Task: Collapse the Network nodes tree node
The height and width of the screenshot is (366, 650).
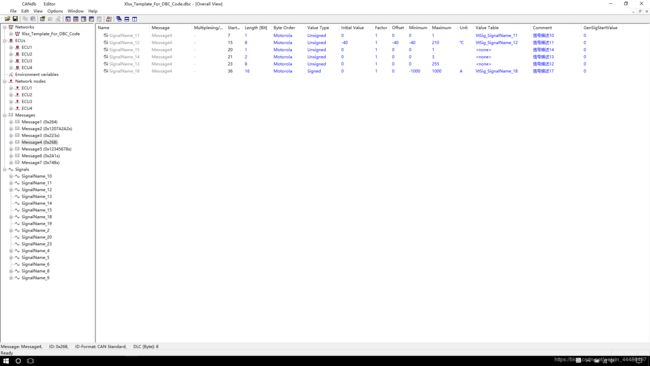Action: click(5, 81)
